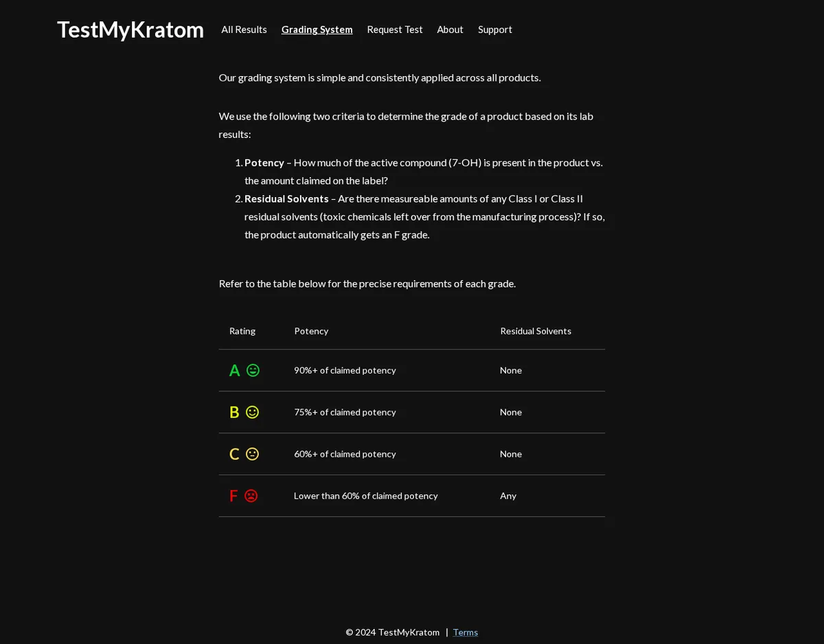
Task: Click the "Our grading system is simple" sentence
Action: click(380, 78)
